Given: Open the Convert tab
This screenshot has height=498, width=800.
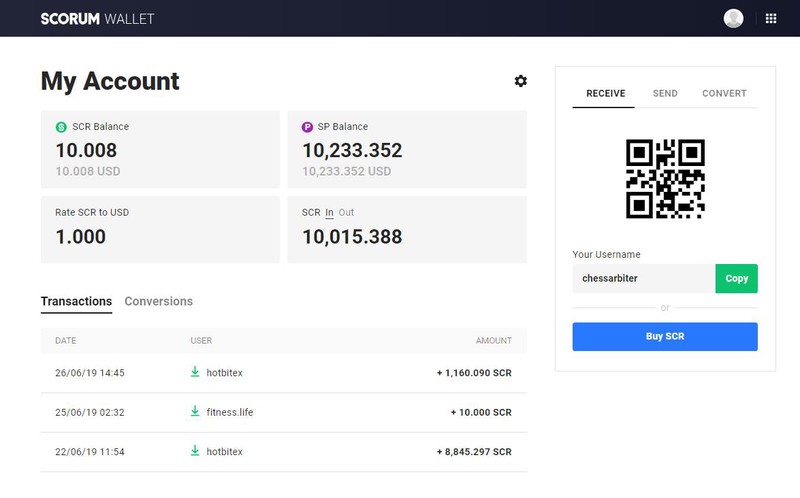Looking at the screenshot, I should click(x=724, y=93).
